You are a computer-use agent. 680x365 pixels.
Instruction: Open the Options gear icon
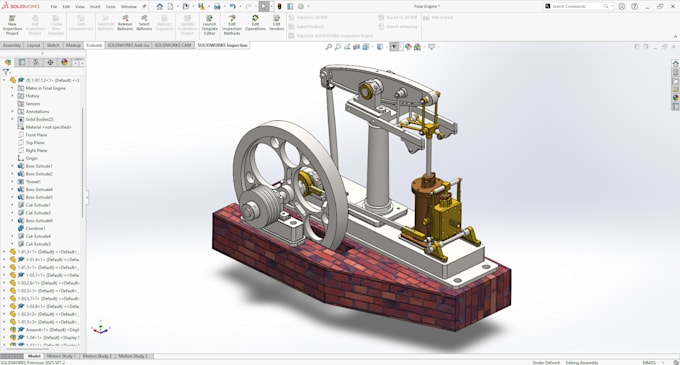[x=301, y=7]
